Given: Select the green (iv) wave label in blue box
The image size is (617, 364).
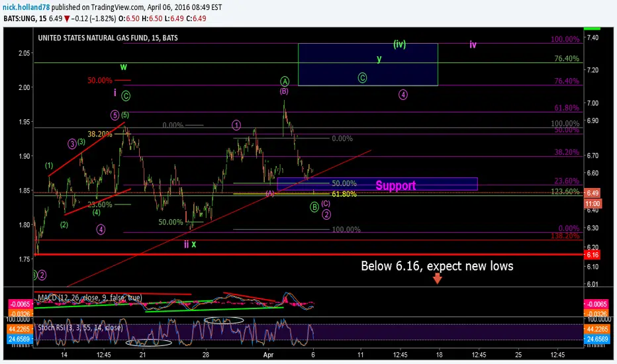Looking at the screenshot, I should 399,44.
